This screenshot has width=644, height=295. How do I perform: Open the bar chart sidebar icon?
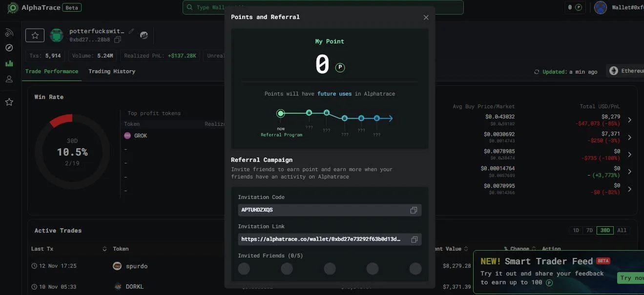coord(9,63)
